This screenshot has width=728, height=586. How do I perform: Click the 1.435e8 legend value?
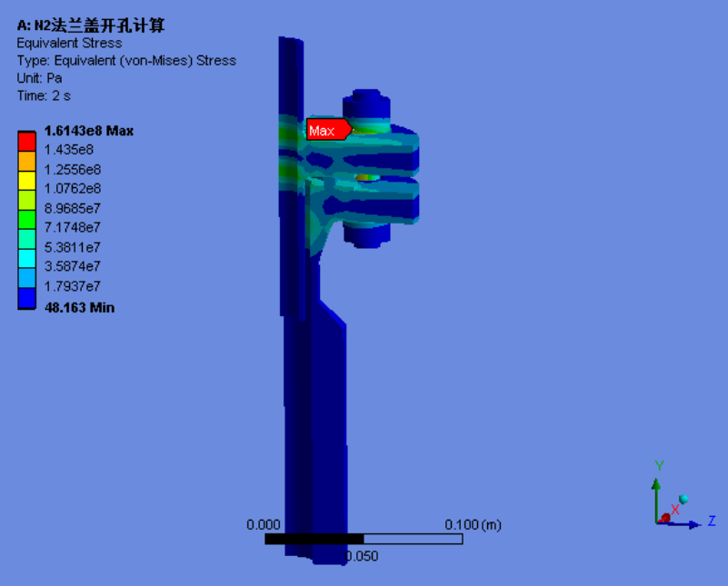point(69,150)
